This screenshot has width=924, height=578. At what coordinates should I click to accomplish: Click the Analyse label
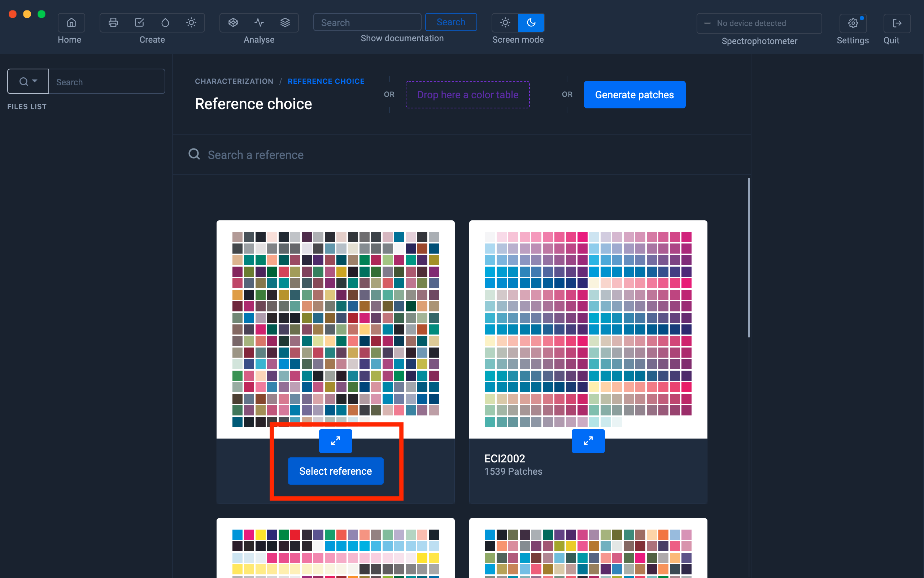click(x=259, y=40)
